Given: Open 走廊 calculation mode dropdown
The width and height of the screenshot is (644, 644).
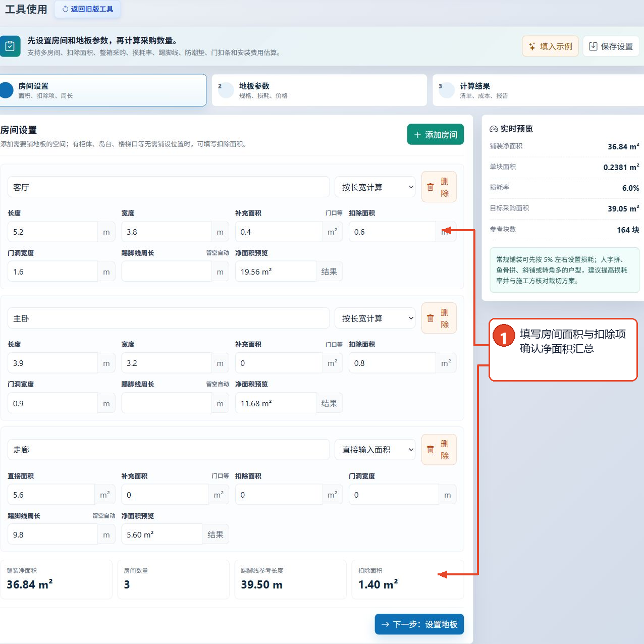Looking at the screenshot, I should click(x=375, y=450).
